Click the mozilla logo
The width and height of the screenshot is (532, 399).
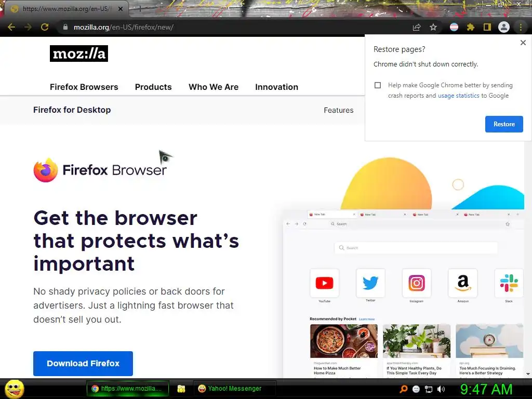pos(79,54)
